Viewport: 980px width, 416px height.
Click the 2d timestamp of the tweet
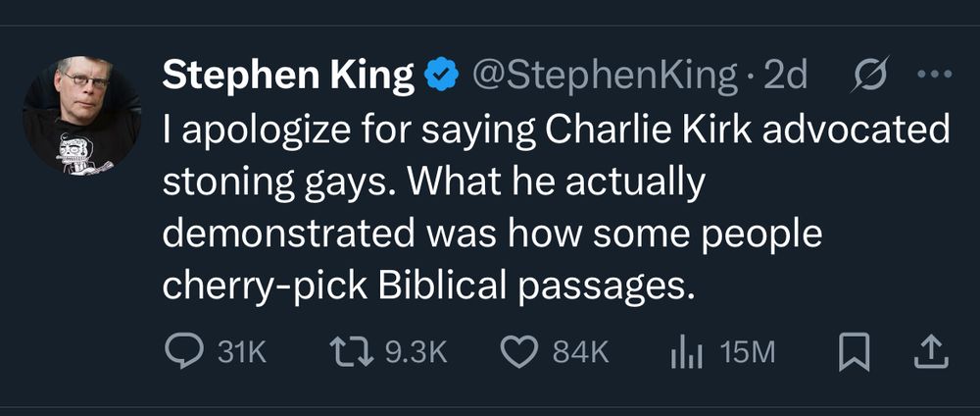click(x=784, y=76)
